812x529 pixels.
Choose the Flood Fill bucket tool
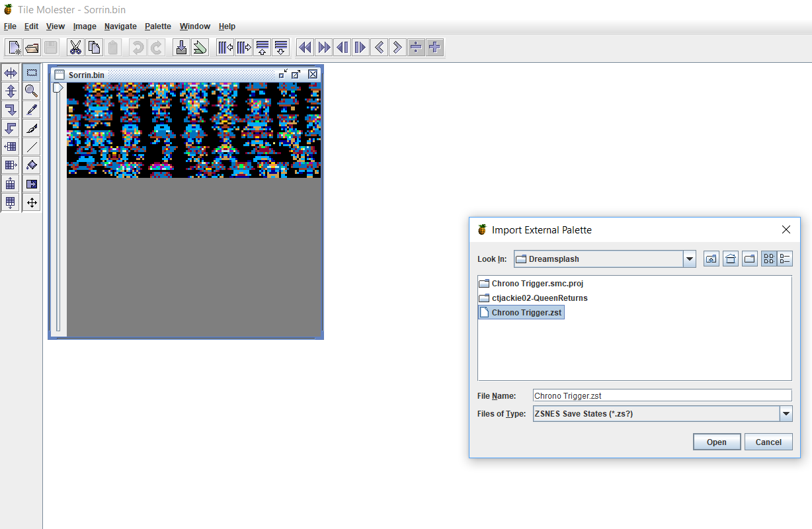pyautogui.click(x=31, y=165)
